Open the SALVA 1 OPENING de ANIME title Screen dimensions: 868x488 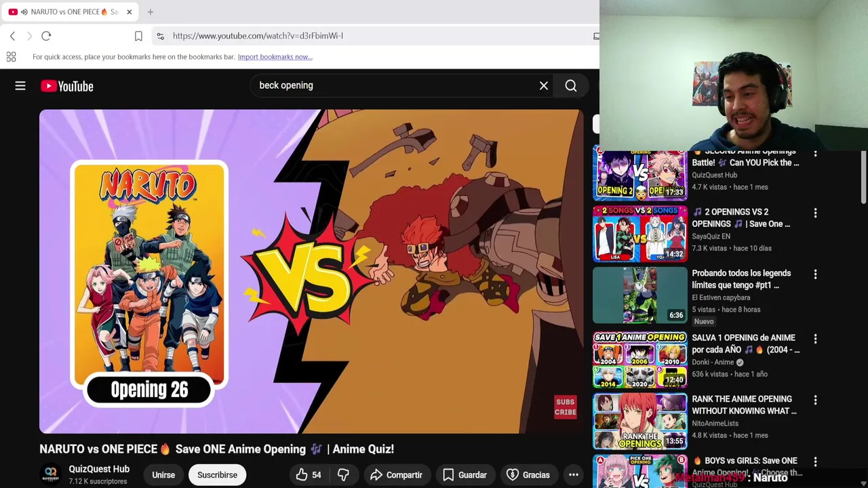745,344
